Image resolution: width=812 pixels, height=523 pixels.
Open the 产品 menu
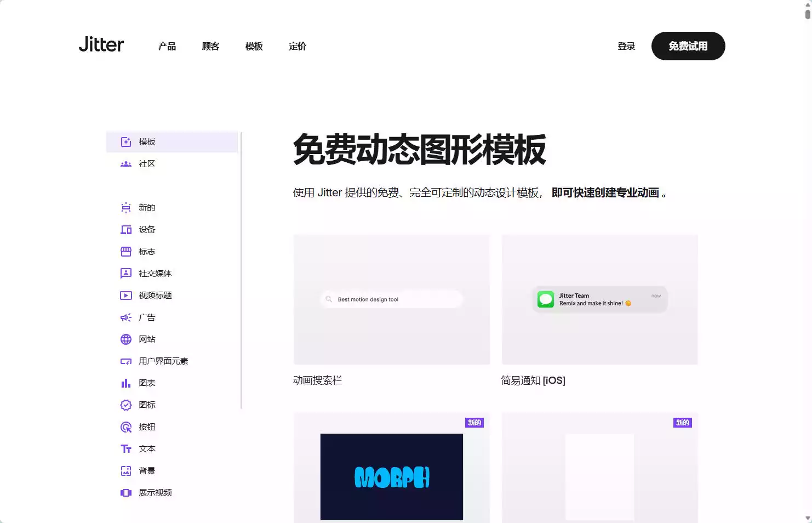(167, 46)
